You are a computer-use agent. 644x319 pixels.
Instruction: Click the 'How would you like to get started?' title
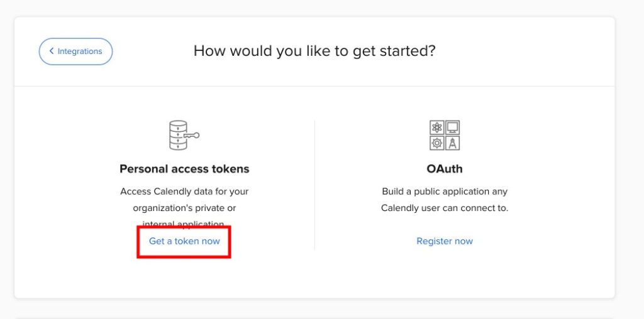point(314,51)
